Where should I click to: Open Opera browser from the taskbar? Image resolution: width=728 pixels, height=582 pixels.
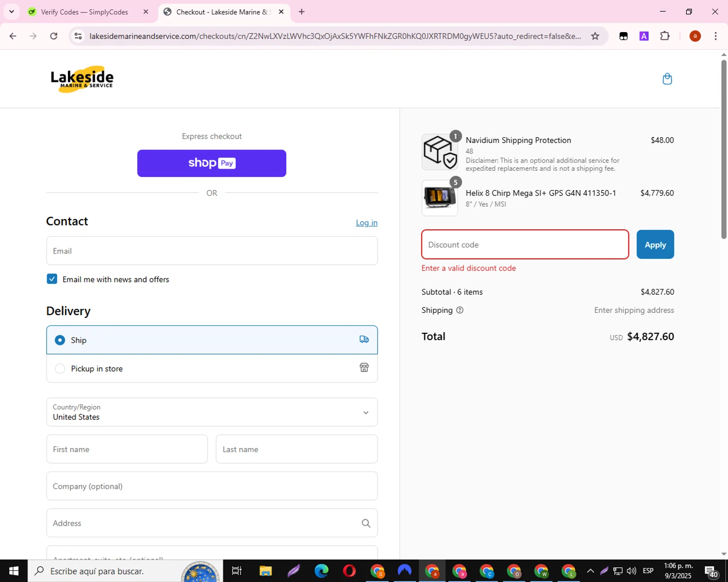click(349, 571)
